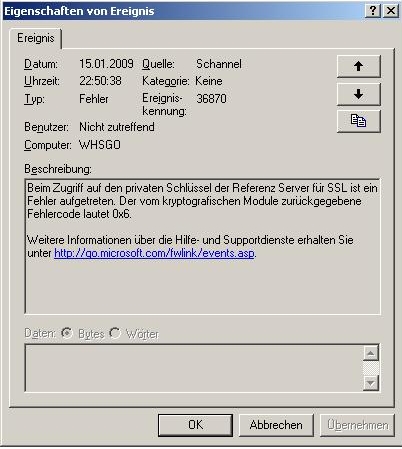Click the Abbrechen button
402x449 pixels.
pyautogui.click(x=276, y=425)
